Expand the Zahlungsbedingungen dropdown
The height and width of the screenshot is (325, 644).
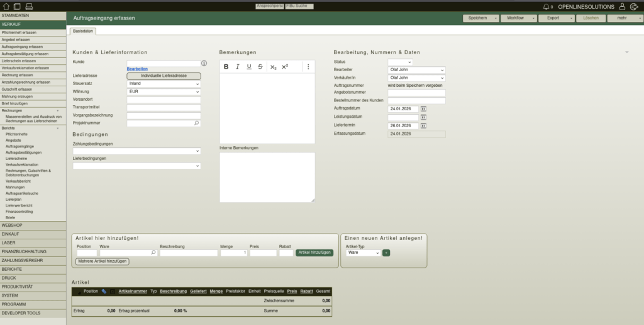click(136, 151)
